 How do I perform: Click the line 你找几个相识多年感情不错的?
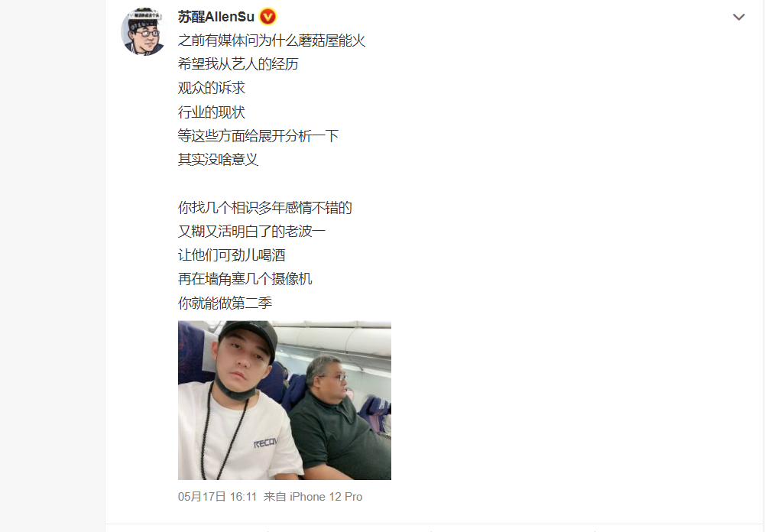tap(265, 207)
